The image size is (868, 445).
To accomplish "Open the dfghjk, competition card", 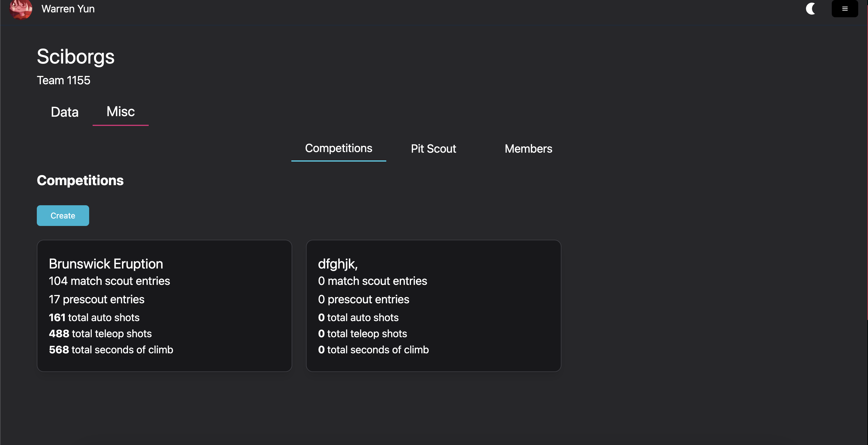I will [x=434, y=306].
